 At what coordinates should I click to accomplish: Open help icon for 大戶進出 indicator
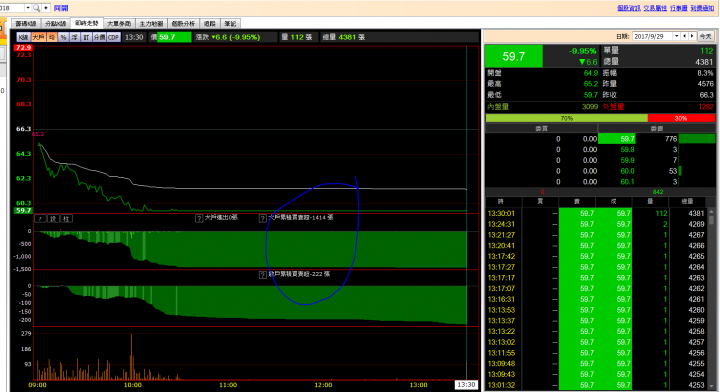199,218
